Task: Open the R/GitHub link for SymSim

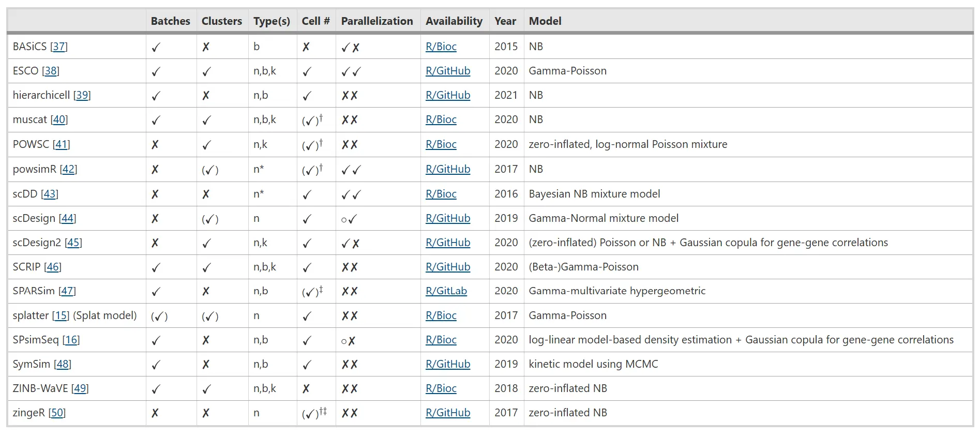Action: (x=448, y=364)
